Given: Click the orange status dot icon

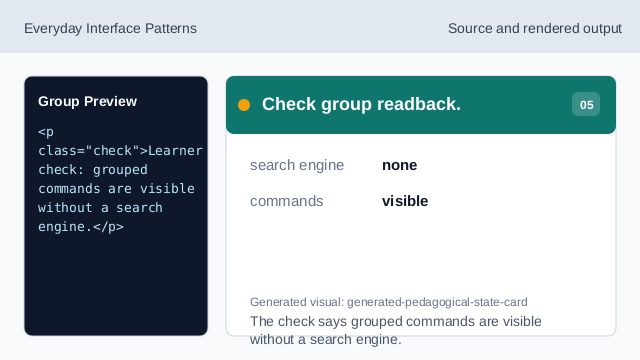Looking at the screenshot, I should pyautogui.click(x=244, y=105).
